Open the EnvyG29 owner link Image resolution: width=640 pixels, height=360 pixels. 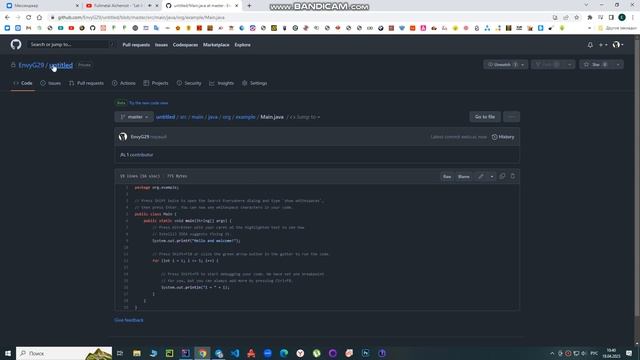31,65
